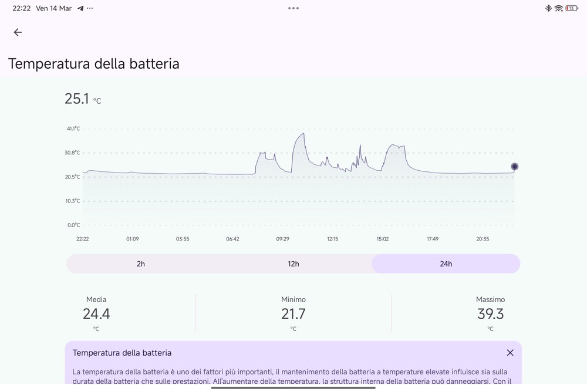This screenshot has height=392, width=587.
Task: Tap the Wi-Fi status icon
Action: pos(558,8)
